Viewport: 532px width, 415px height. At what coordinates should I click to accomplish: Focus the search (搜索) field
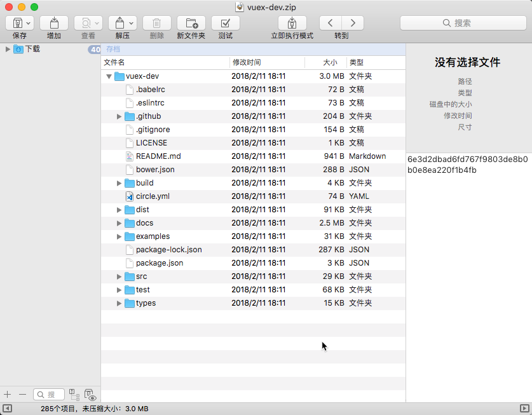[463, 23]
